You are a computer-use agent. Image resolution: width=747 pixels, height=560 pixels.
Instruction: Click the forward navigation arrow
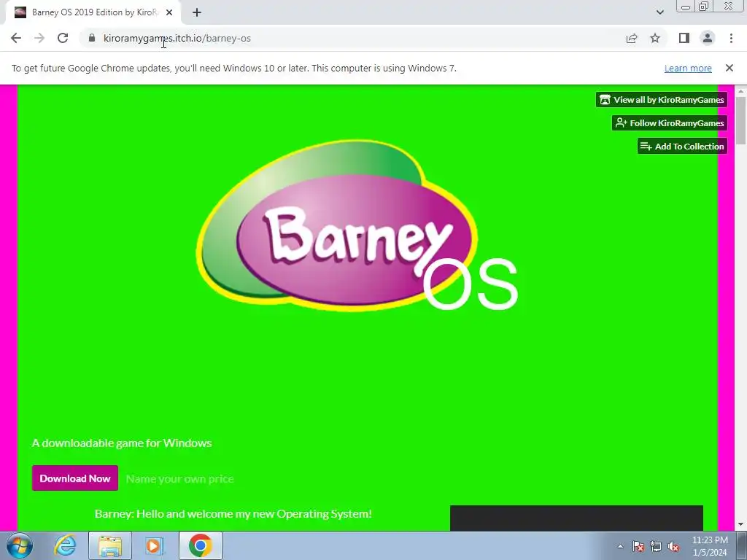(x=39, y=38)
